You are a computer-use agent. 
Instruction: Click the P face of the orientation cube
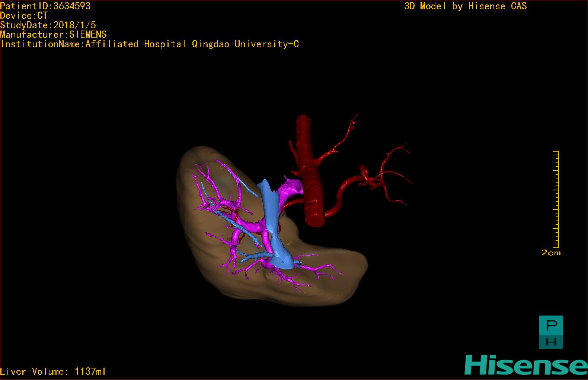[x=551, y=325]
